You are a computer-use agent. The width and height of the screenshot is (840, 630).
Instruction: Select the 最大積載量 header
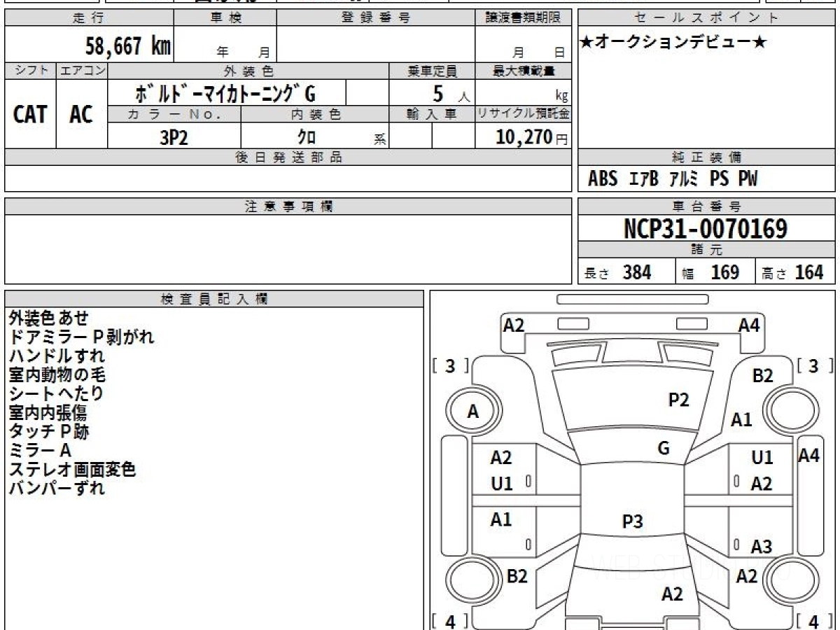[523, 71]
